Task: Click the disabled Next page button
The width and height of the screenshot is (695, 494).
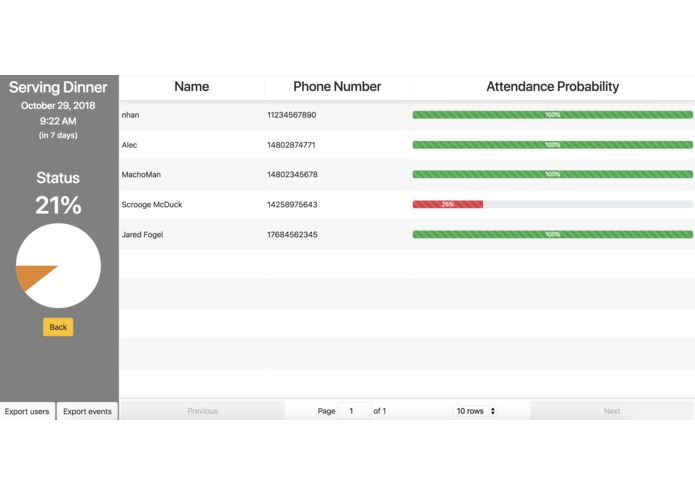Action: [x=612, y=411]
